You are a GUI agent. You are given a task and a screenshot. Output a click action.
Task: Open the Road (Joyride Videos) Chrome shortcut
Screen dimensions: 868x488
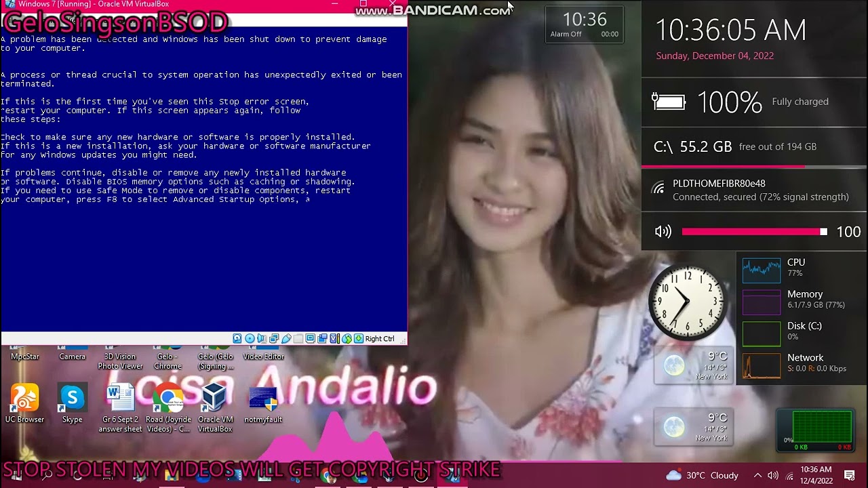point(168,409)
